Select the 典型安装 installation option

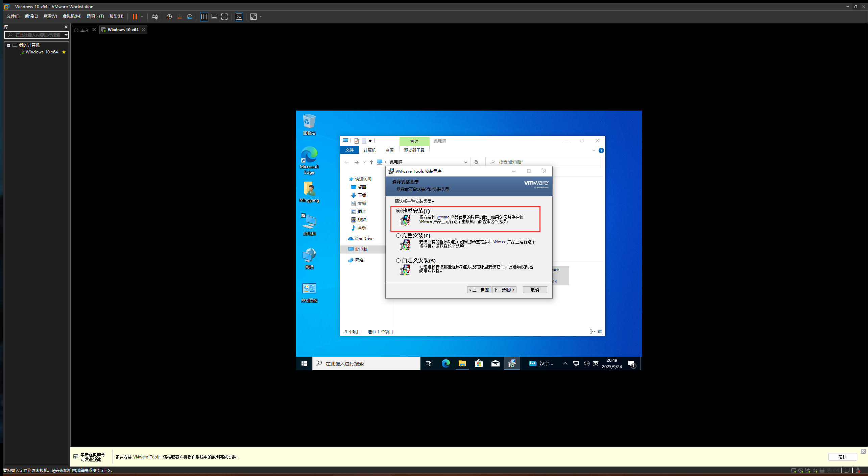[398, 211]
